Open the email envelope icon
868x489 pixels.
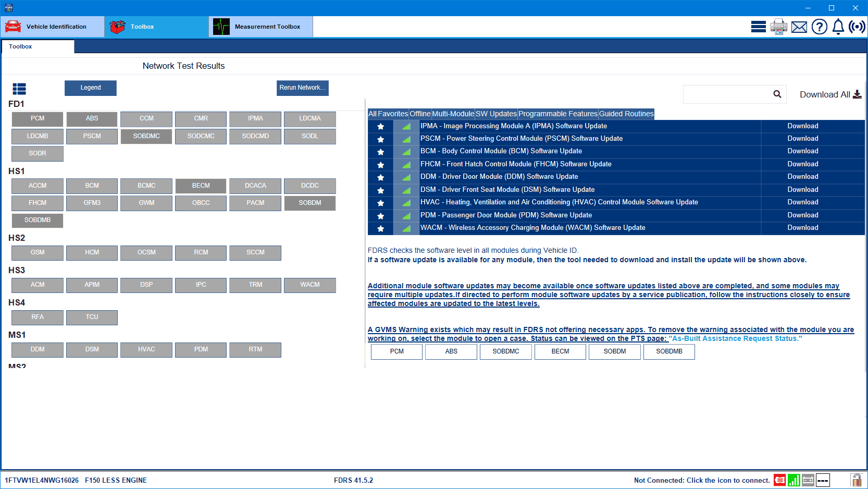pyautogui.click(x=799, y=27)
